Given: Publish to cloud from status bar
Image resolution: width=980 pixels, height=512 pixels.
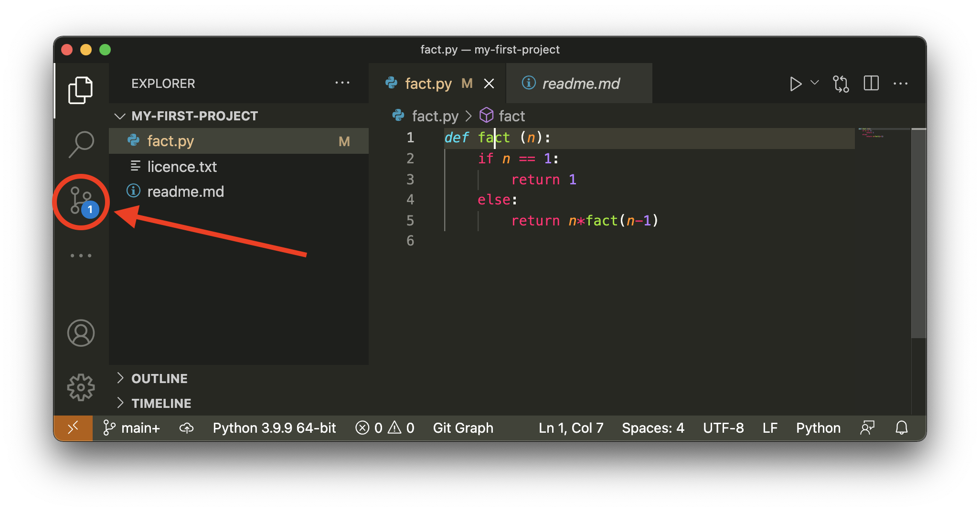Looking at the screenshot, I should pyautogui.click(x=187, y=428).
